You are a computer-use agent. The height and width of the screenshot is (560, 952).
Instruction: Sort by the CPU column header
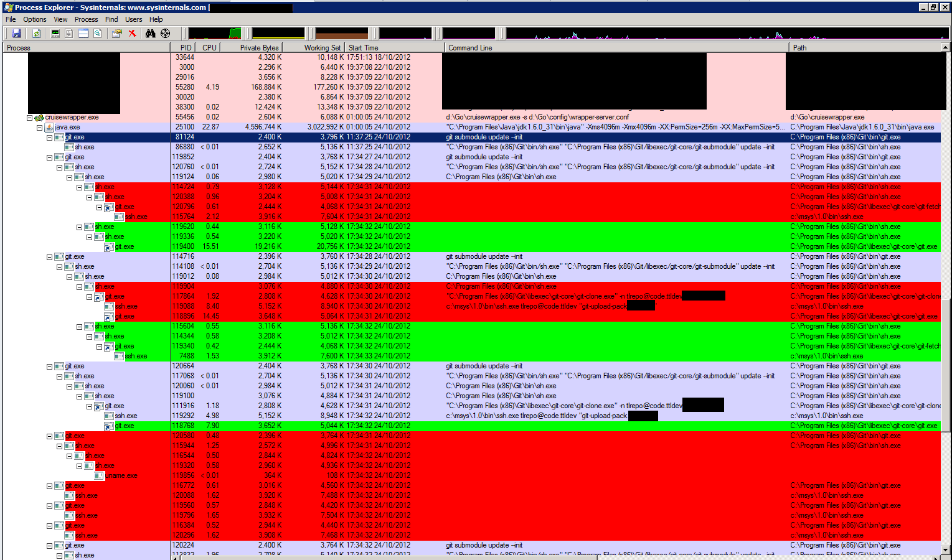[208, 47]
